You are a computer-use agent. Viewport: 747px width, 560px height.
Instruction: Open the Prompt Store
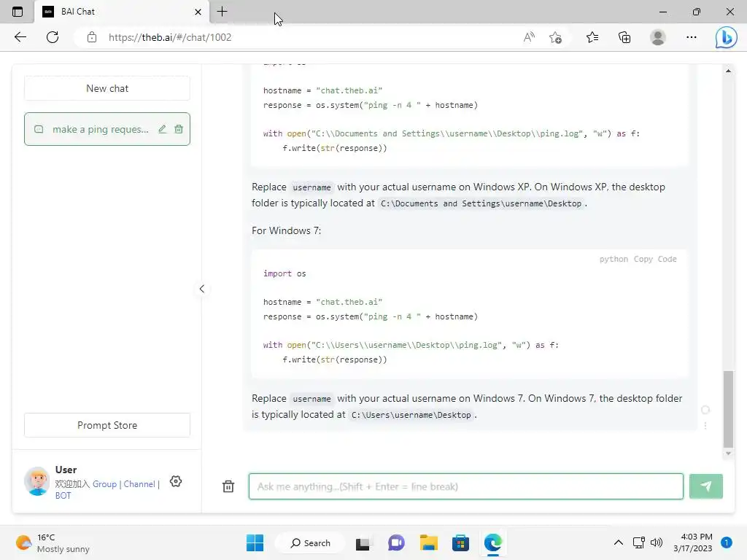click(x=107, y=425)
